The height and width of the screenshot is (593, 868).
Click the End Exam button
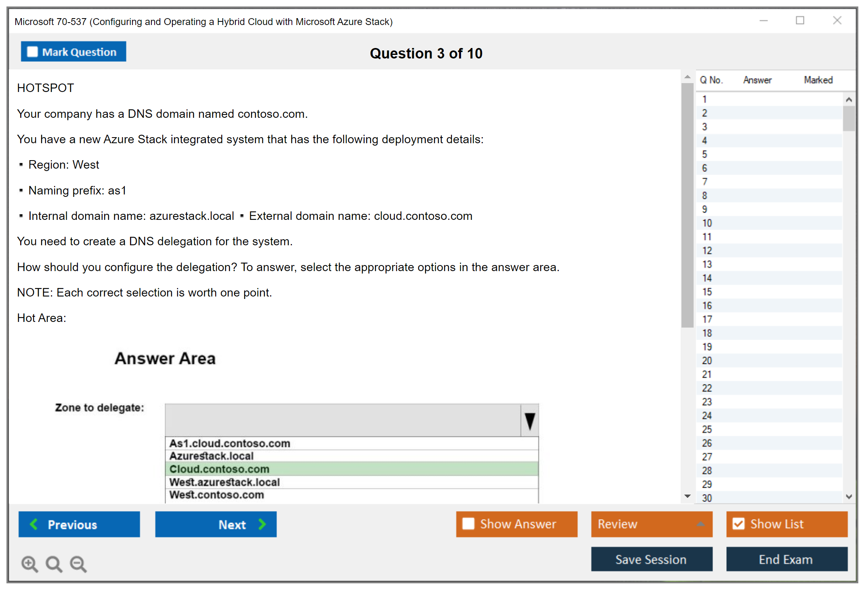[x=786, y=559]
